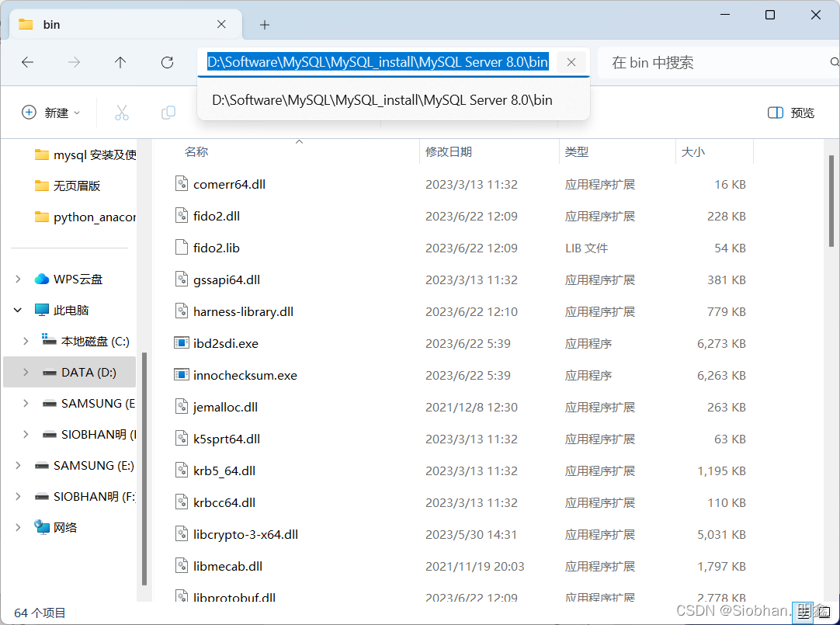Add a new tab with plus button
The height and width of the screenshot is (625, 840).
(265, 25)
